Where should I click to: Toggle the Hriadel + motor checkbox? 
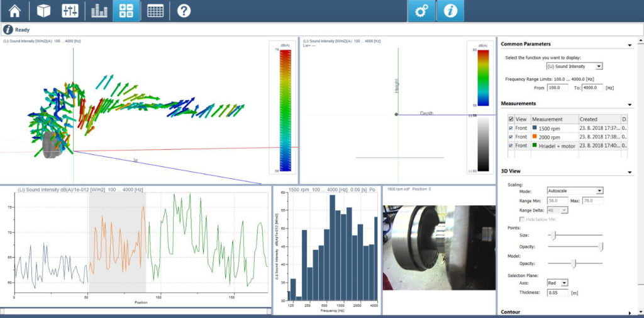click(x=511, y=145)
